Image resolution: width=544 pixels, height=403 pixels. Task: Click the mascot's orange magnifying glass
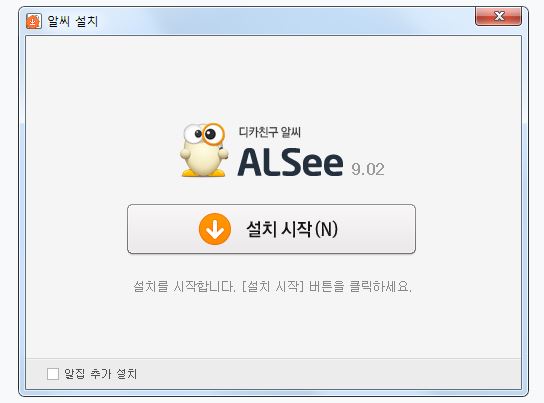pyautogui.click(x=213, y=135)
